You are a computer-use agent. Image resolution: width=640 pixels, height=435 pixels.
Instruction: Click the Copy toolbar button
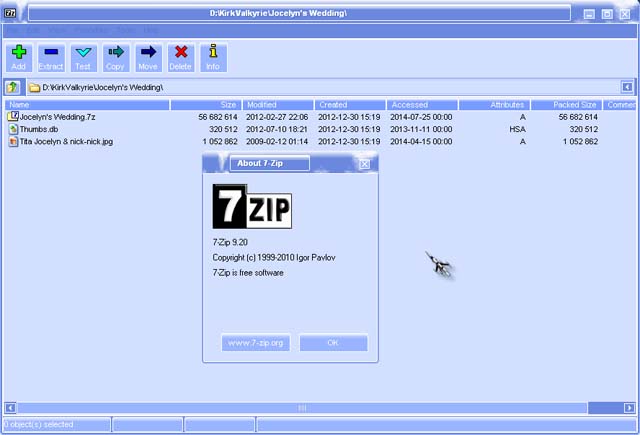click(x=116, y=58)
